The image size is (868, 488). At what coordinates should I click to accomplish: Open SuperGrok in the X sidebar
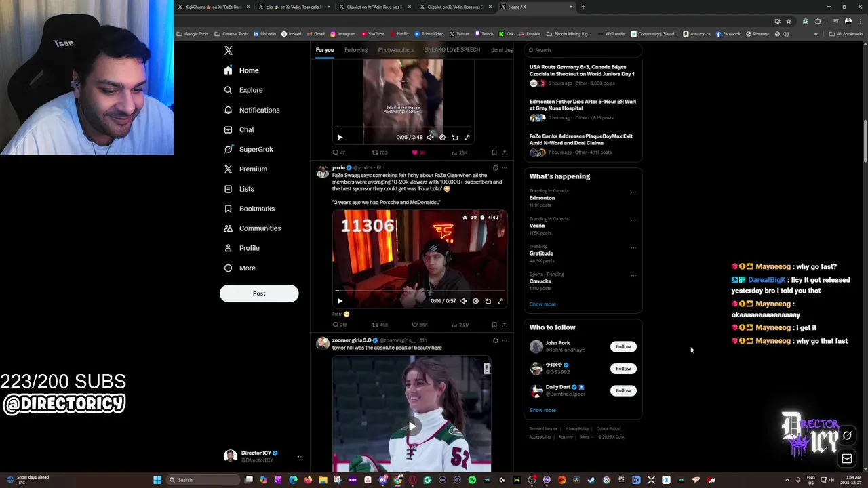248,149
